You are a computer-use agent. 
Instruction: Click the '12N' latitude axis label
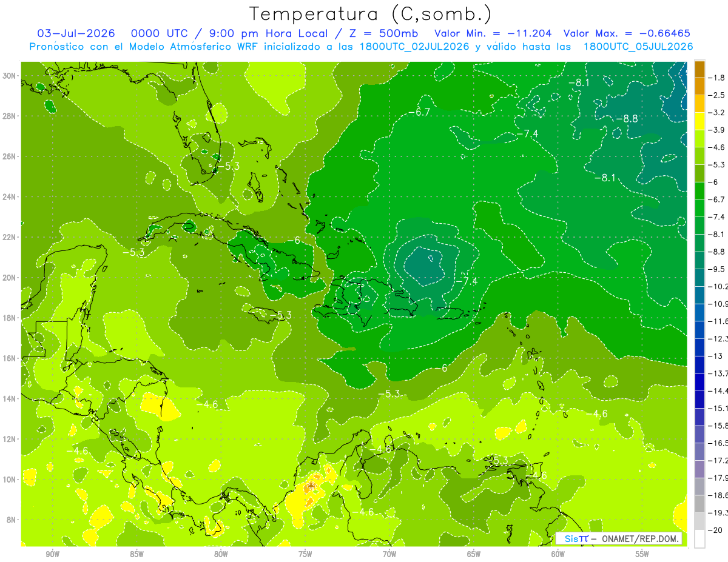point(9,439)
